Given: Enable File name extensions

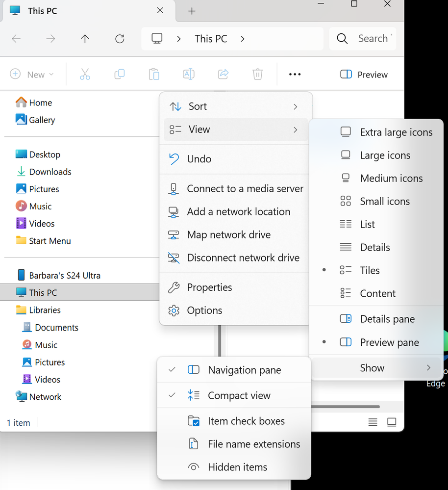Looking at the screenshot, I should coord(234,444).
